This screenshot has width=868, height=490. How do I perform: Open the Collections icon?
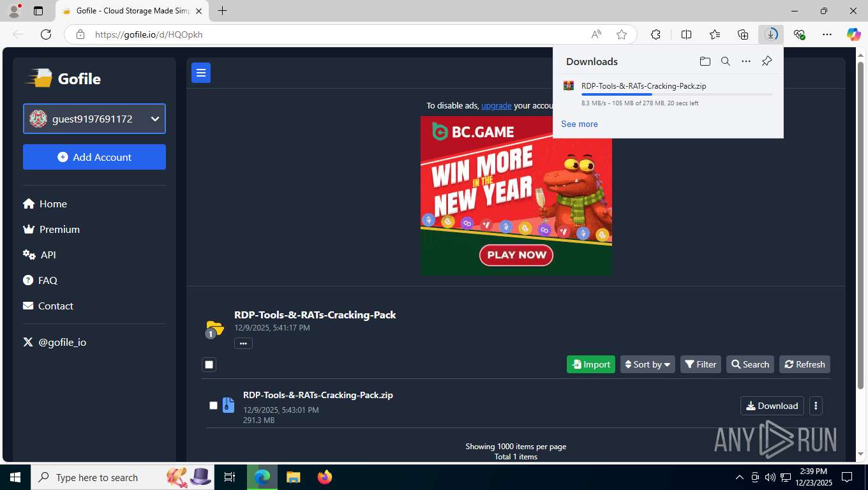point(742,34)
